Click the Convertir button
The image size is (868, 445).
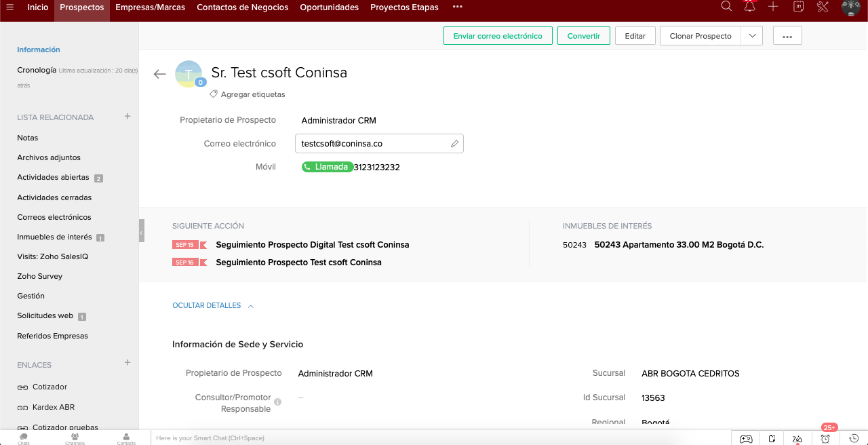[583, 36]
